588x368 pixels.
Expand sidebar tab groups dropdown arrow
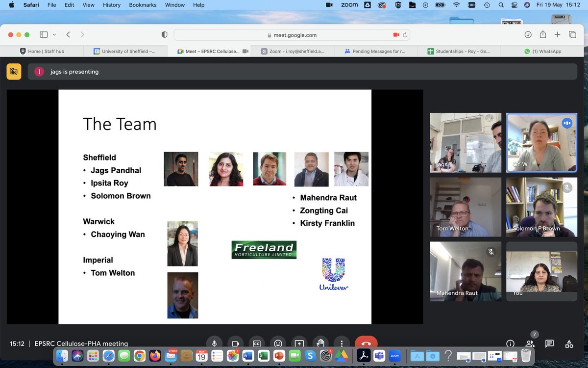pyautogui.click(x=54, y=35)
